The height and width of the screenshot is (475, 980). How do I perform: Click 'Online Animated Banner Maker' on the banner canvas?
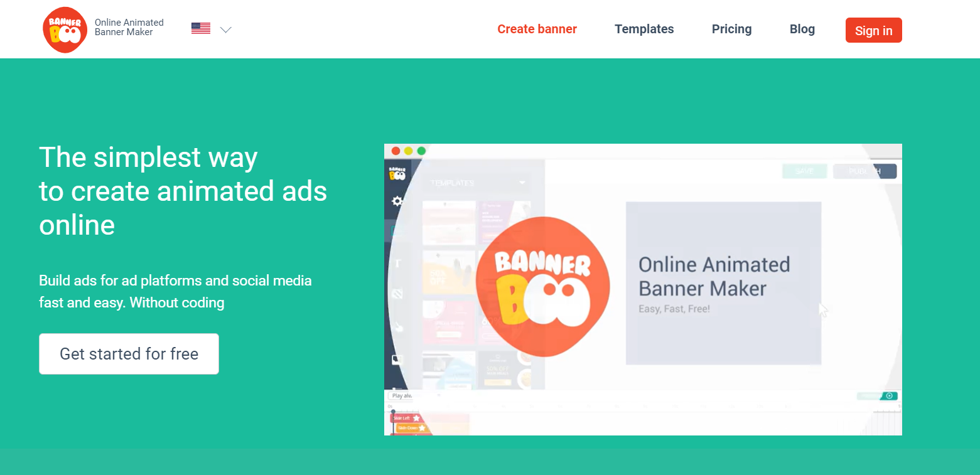coord(714,276)
